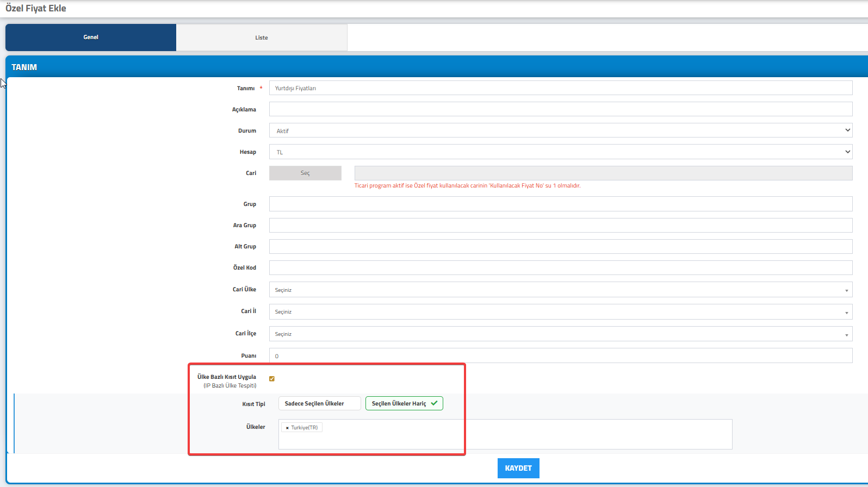
Task: Focus the Açıklama input field
Action: [560, 109]
